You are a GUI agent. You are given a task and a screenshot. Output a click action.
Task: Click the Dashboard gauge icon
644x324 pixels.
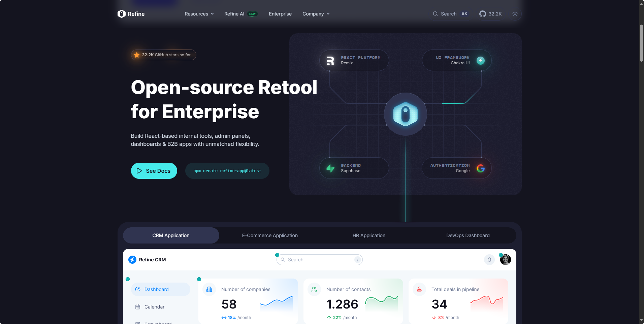[x=138, y=289]
